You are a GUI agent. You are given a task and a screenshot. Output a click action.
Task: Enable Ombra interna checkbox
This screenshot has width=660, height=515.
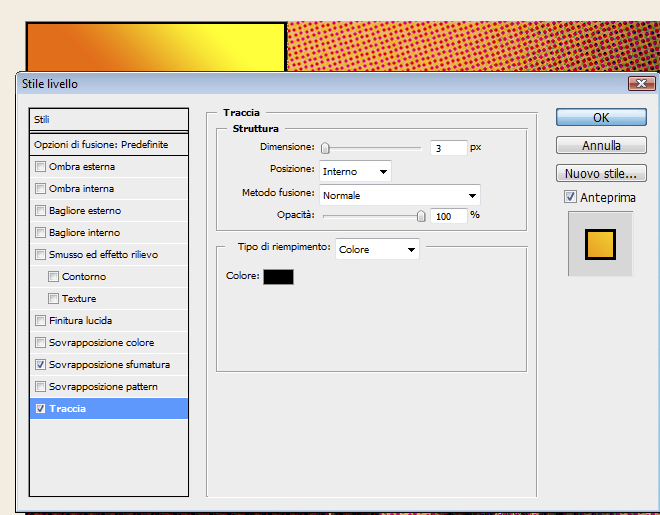tap(40, 188)
